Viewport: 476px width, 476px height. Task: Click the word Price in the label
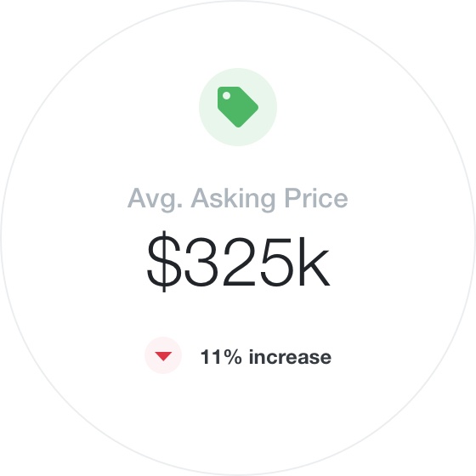(316, 198)
